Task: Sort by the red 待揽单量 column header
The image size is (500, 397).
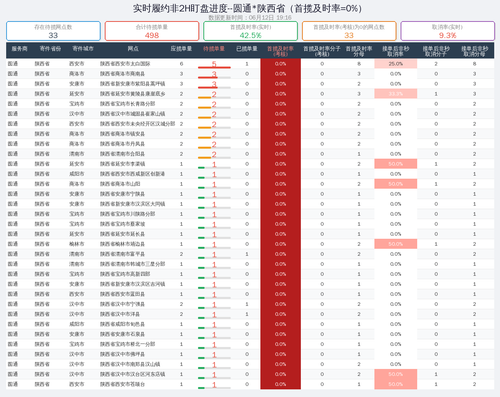Action: click(x=214, y=49)
